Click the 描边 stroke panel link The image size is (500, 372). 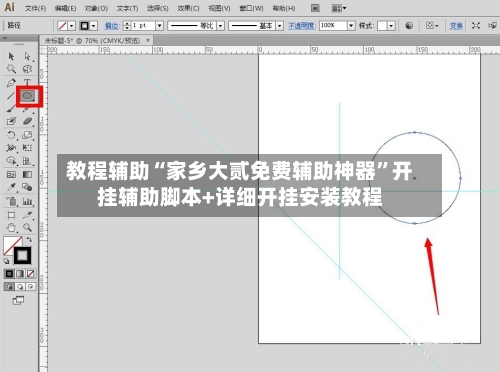[112, 26]
